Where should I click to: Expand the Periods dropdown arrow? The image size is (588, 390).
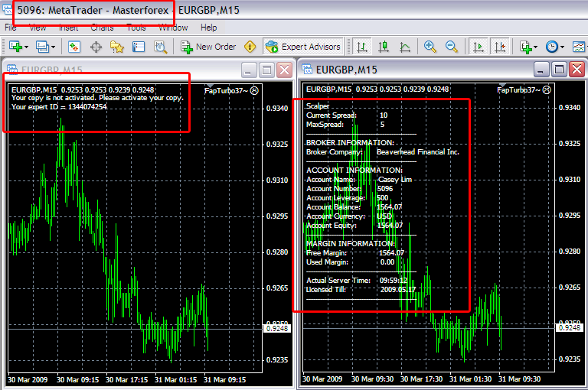coord(562,47)
